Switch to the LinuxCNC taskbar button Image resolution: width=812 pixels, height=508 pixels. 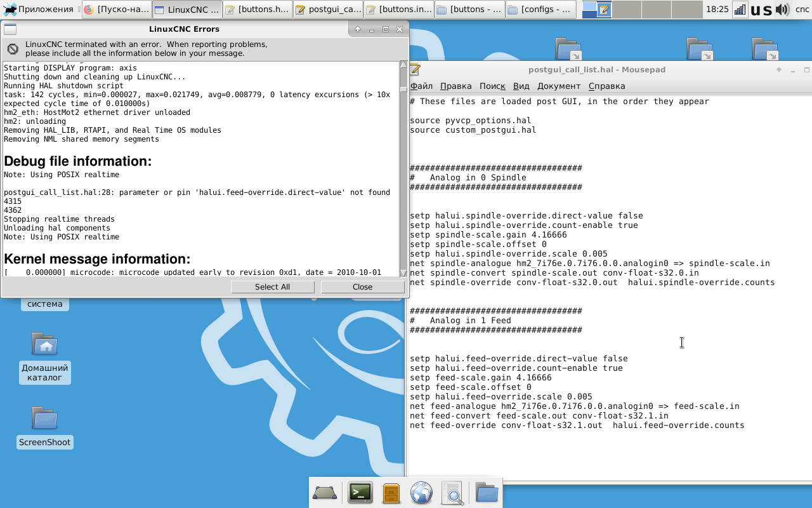click(x=187, y=10)
